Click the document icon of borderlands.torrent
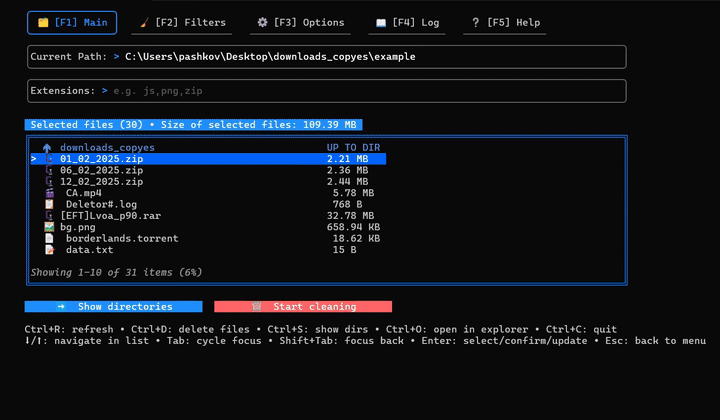Viewport: 720px width, 420px height. pyautogui.click(x=49, y=239)
